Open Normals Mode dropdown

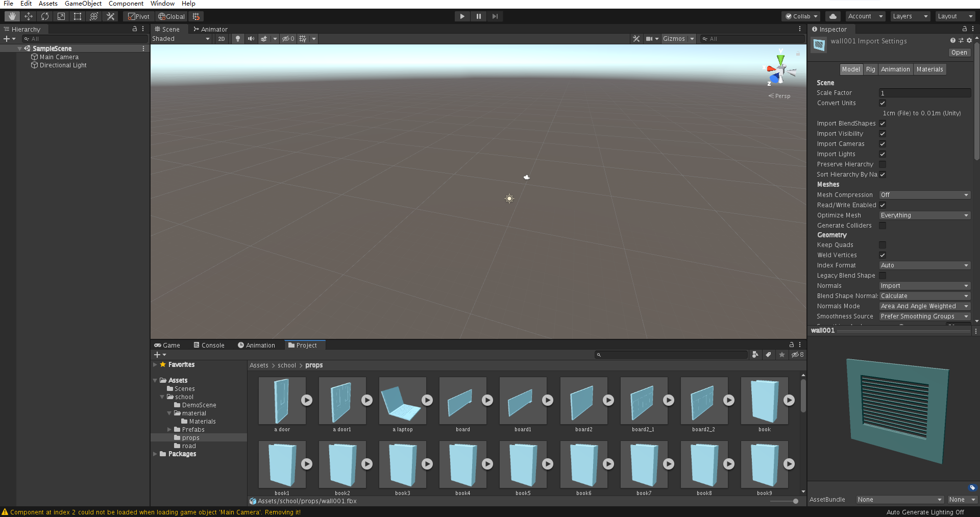(x=924, y=306)
